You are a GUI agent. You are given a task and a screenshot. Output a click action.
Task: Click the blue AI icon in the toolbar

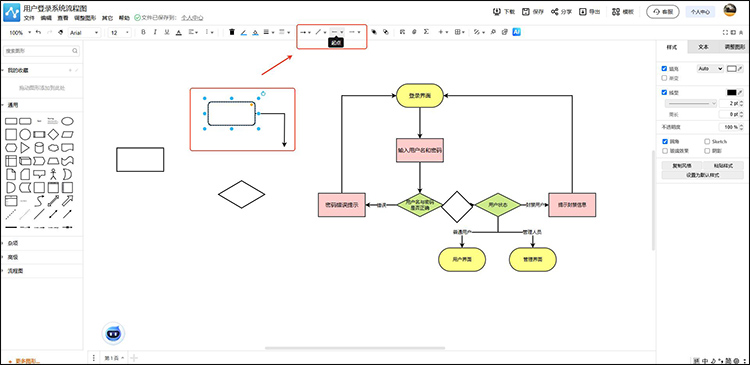[x=517, y=32]
